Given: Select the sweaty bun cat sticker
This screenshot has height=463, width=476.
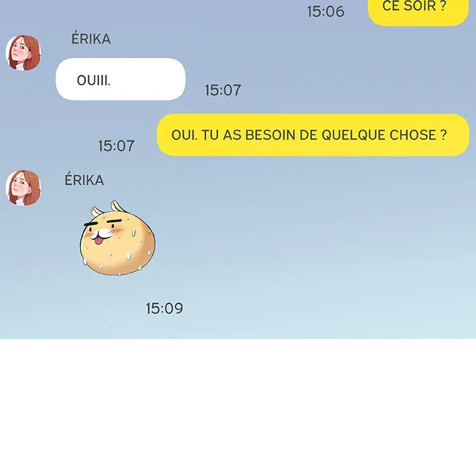Looking at the screenshot, I should coord(118,238).
